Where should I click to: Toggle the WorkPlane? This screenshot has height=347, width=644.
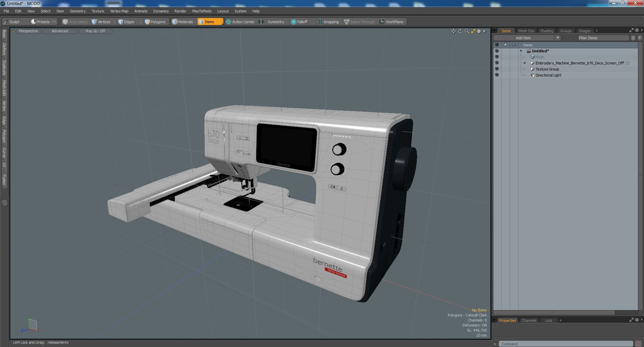click(x=392, y=22)
